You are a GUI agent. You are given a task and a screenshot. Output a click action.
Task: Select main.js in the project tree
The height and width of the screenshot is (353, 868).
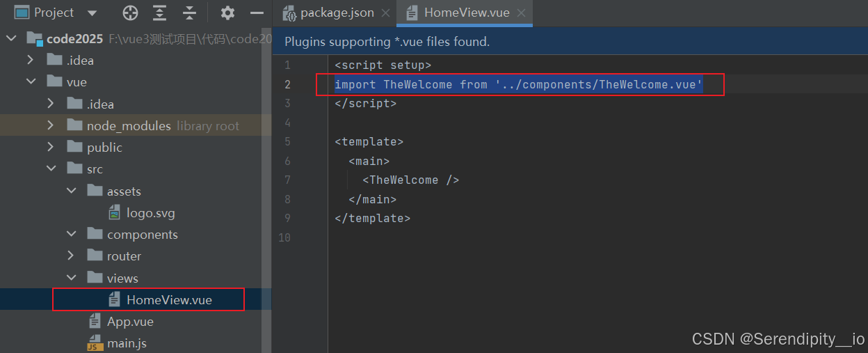(136, 343)
